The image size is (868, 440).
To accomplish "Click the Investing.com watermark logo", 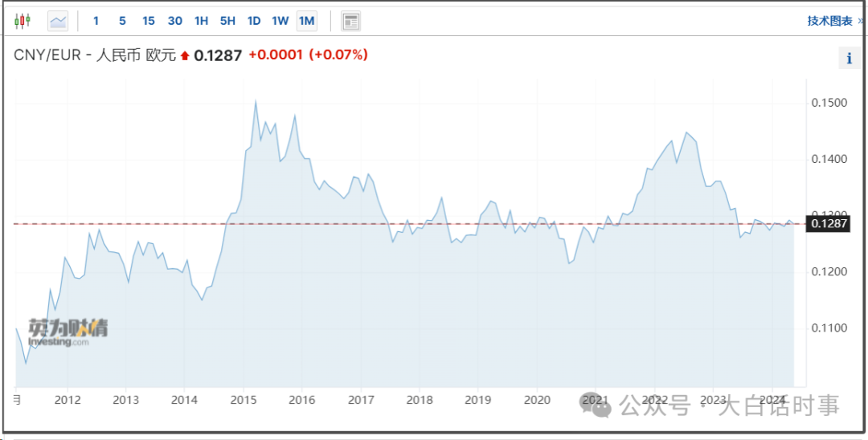I will [x=68, y=332].
